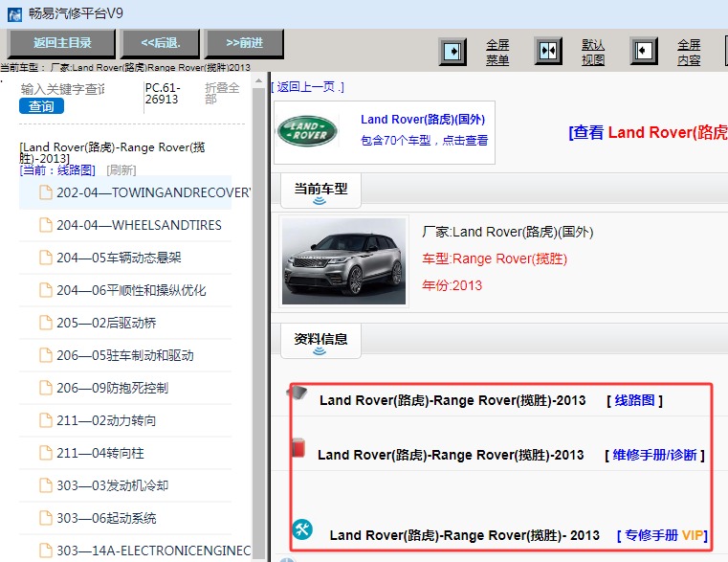The image size is (728, 562).
Task: Click document icon beside 202-04—TOWINGANDRECOVERY
Action: (x=46, y=192)
